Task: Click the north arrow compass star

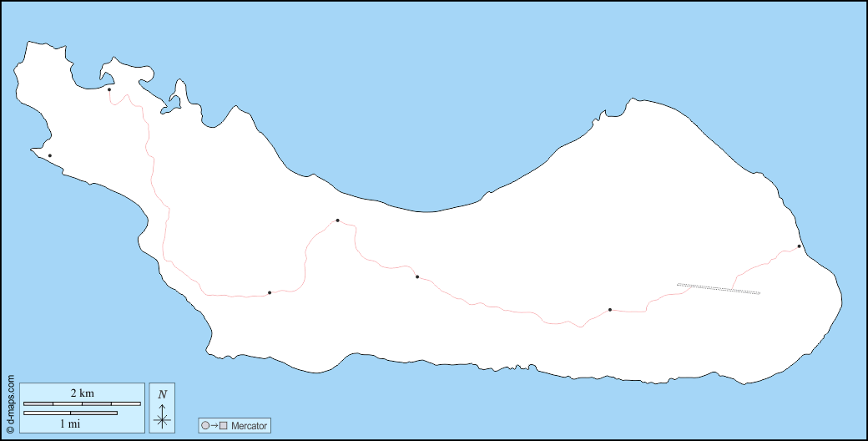Action: pos(162,420)
